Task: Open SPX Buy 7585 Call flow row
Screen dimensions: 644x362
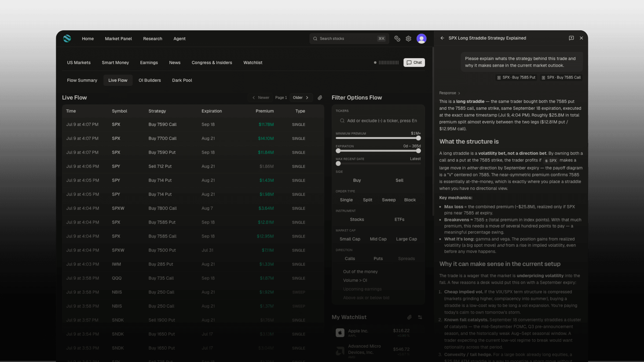Action: tap(193, 236)
